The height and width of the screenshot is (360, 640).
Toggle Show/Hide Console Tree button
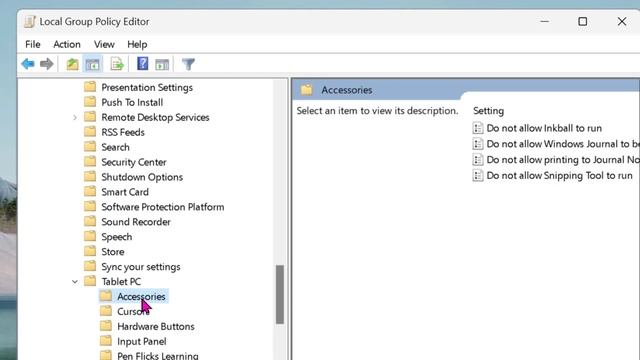pyautogui.click(x=93, y=64)
